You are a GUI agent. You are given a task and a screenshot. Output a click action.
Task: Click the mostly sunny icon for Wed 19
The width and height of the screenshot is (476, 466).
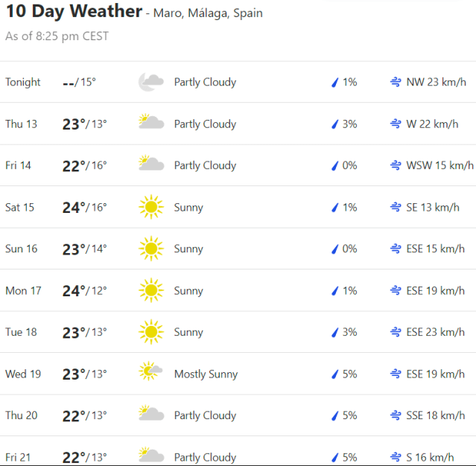151,374
